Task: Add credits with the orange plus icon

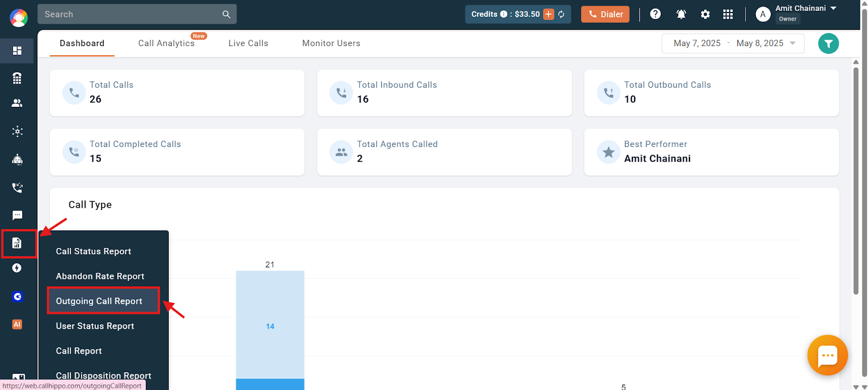Action: point(548,14)
